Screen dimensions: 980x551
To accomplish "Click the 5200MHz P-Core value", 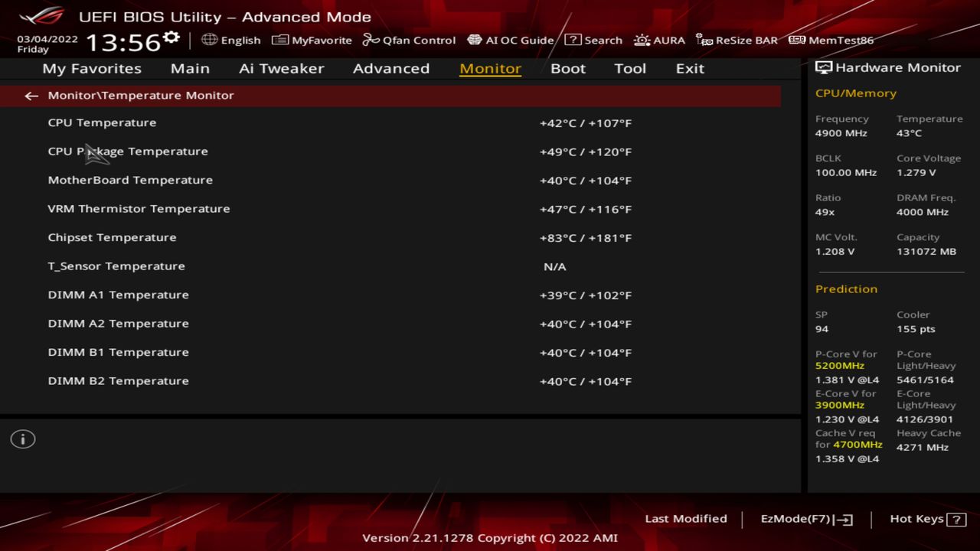I will click(840, 366).
